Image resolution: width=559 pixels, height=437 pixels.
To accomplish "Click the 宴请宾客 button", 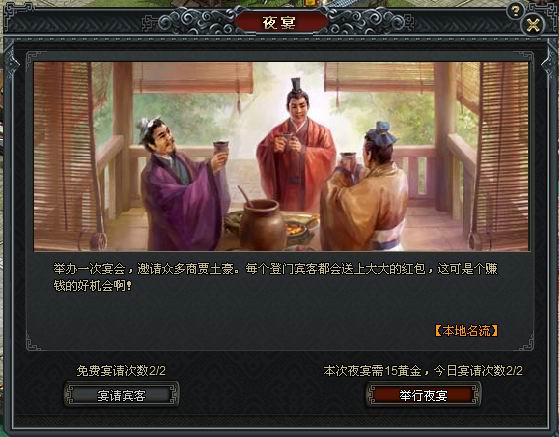I will tap(122, 395).
